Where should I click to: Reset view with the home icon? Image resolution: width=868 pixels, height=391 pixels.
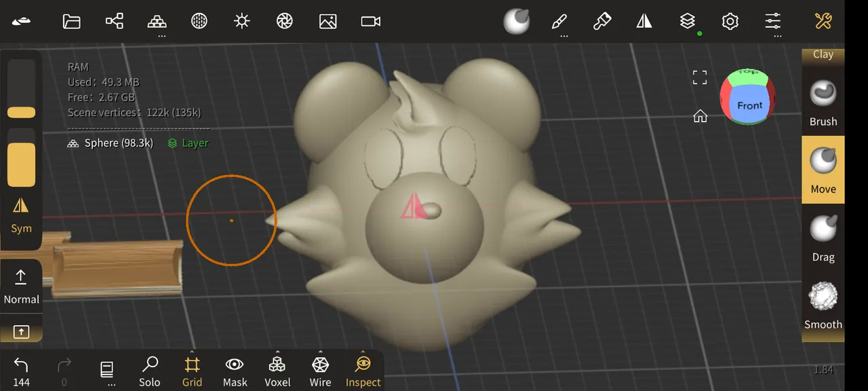pos(701,117)
